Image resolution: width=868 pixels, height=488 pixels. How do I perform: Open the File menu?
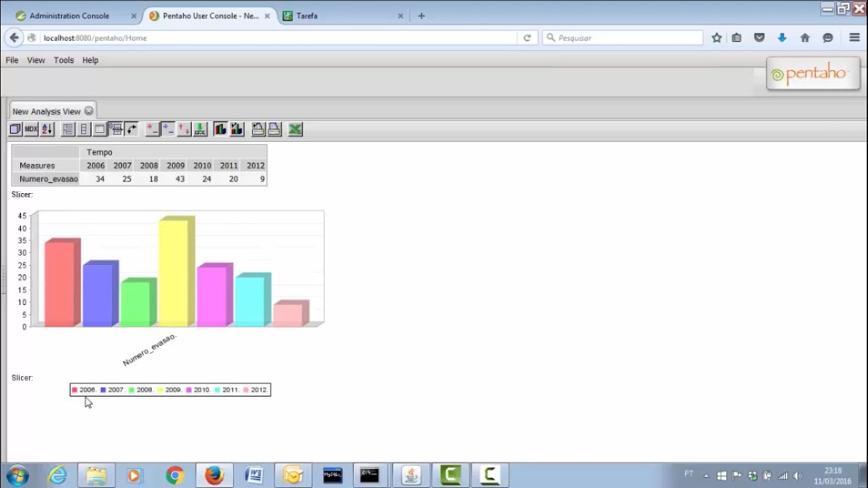[12, 60]
